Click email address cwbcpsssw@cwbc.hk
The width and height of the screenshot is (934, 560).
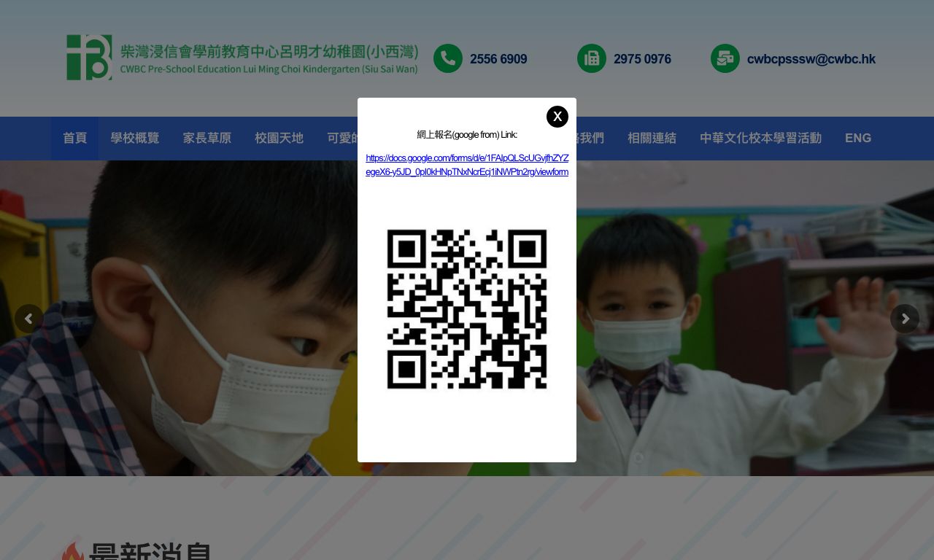[811, 59]
